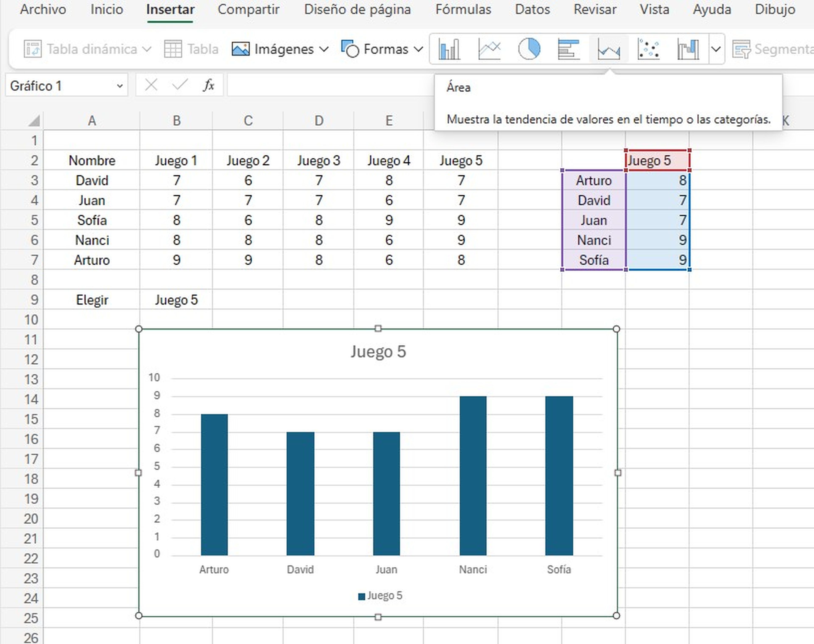Insert a histogram-style chart

click(688, 49)
